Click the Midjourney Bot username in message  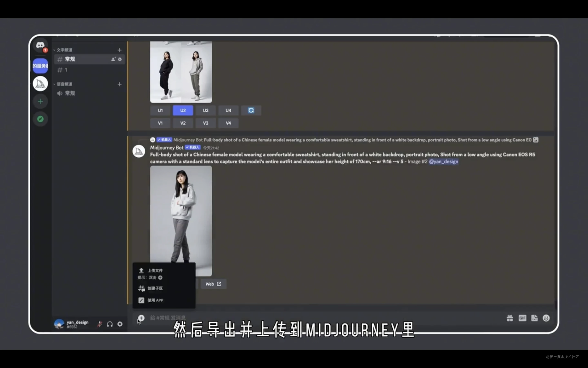[x=167, y=147]
